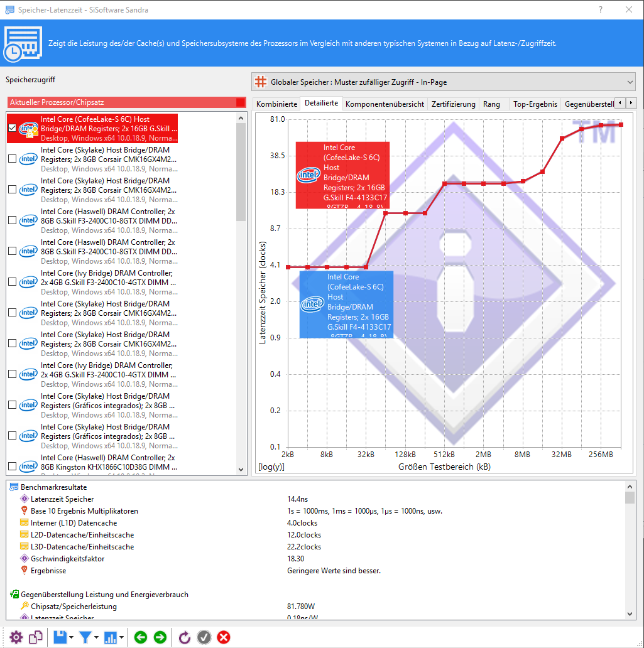Go back with the green left arrow

point(141,637)
